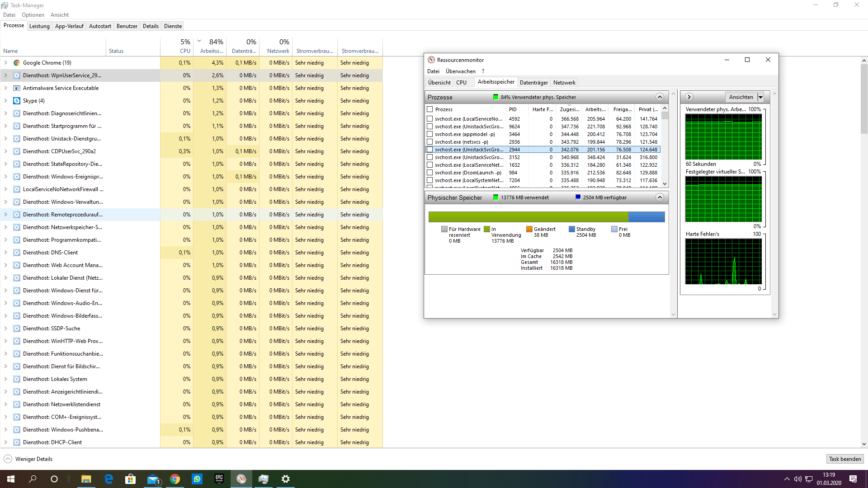The height and width of the screenshot is (488, 868).
Task: Collapse the Physischer Speicher section
Action: (x=660, y=197)
